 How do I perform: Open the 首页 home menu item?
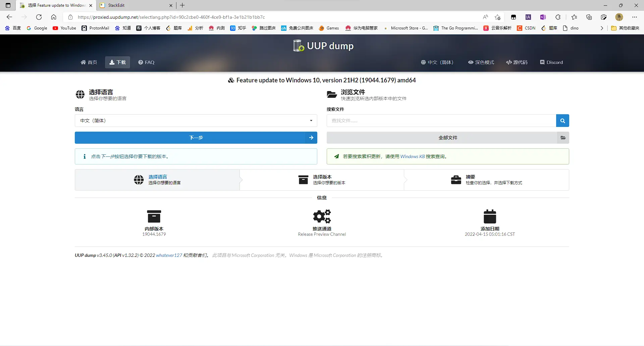pyautogui.click(x=89, y=62)
